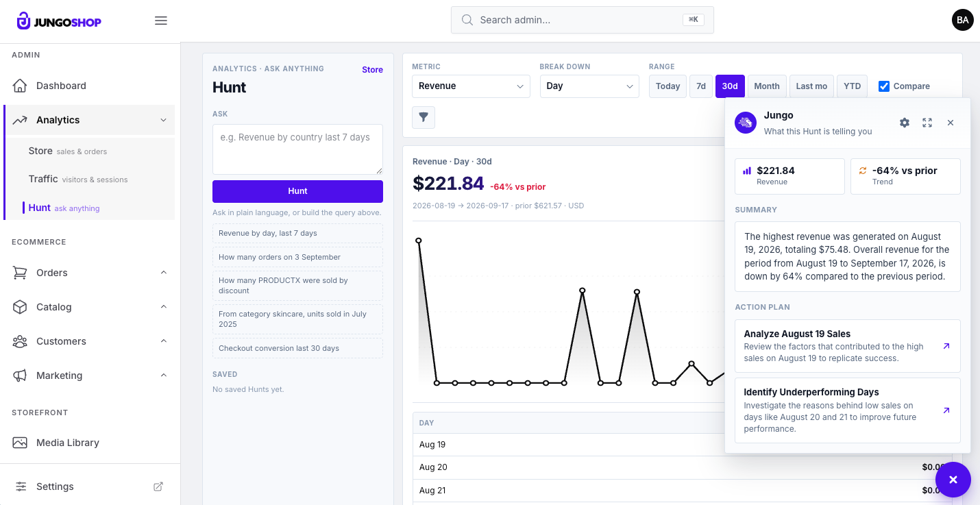Go to Dashboard
This screenshot has height=505, width=980.
click(x=90, y=86)
